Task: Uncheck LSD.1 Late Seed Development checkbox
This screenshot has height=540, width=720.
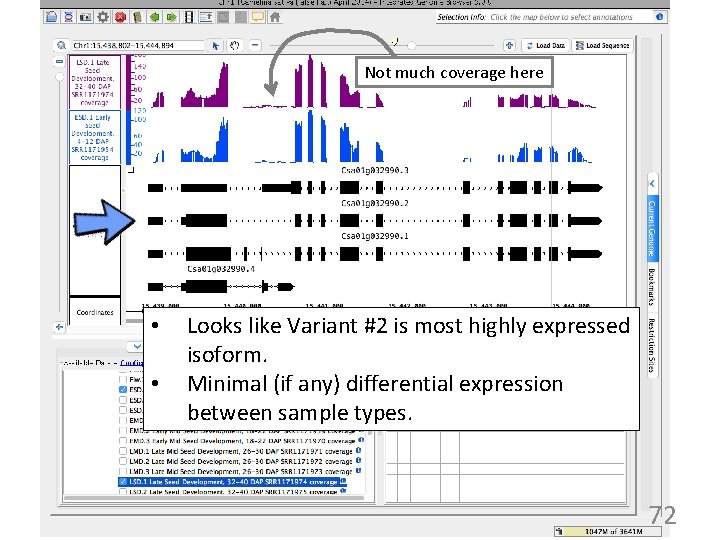Action: tap(123, 482)
